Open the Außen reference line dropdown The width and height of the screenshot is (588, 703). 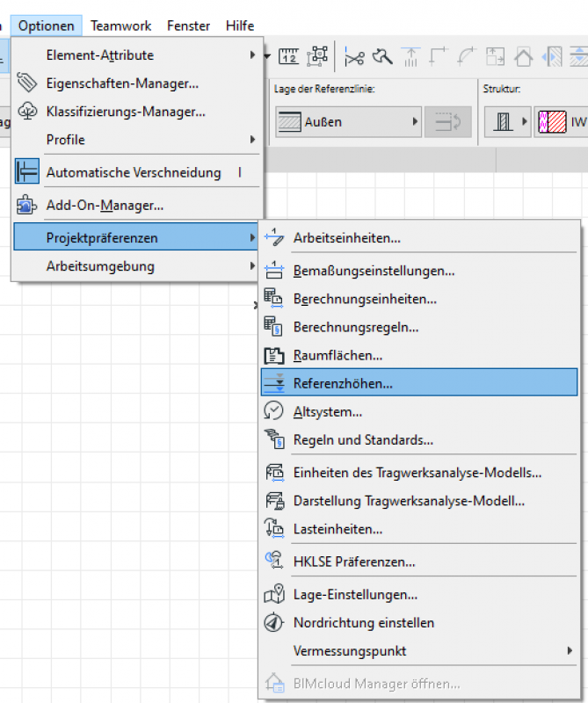(x=348, y=122)
